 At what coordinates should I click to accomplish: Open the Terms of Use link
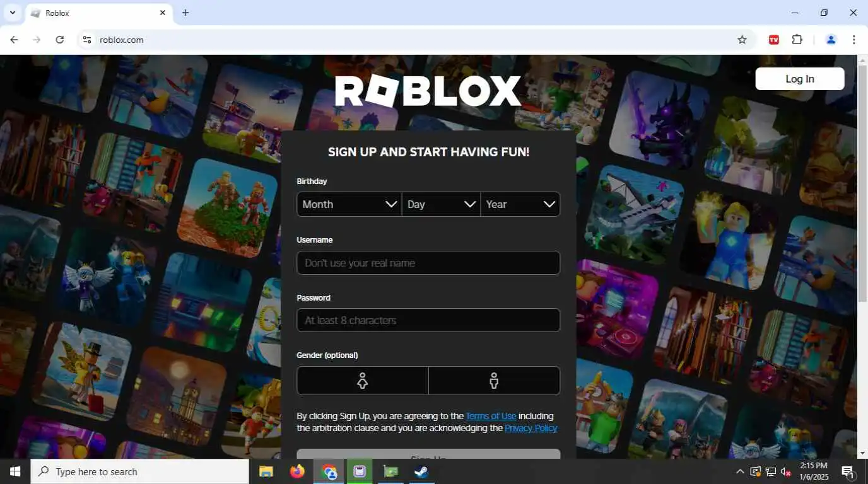click(x=491, y=416)
